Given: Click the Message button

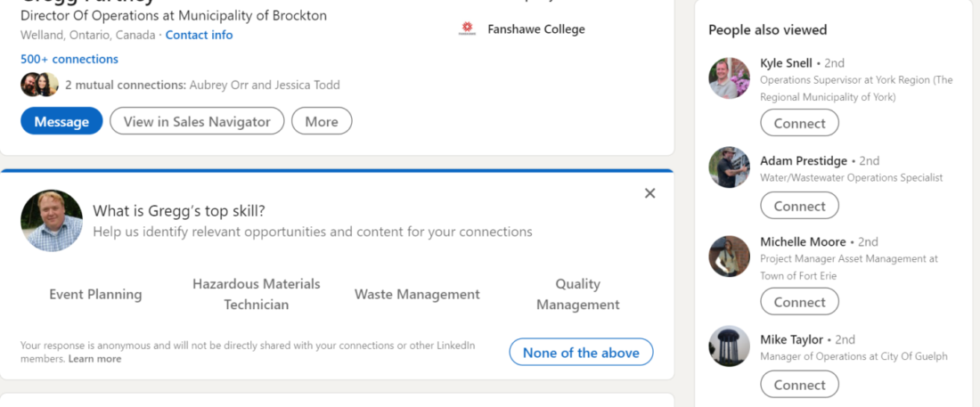Looking at the screenshot, I should 61,121.
